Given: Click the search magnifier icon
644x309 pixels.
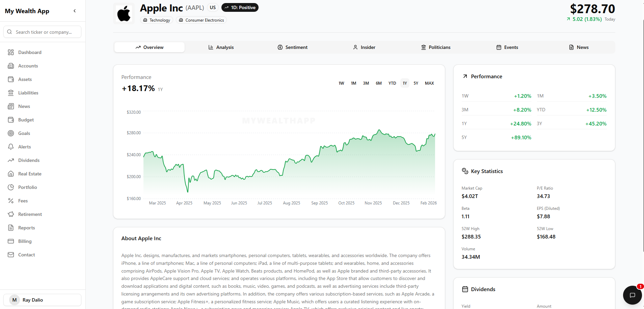Looking at the screenshot, I should pyautogui.click(x=9, y=32).
